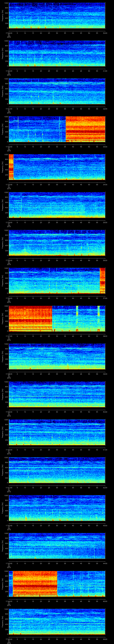Click the spectrogram panel starting at 17:41:00
Screen dimensions: 114x644
57,470
